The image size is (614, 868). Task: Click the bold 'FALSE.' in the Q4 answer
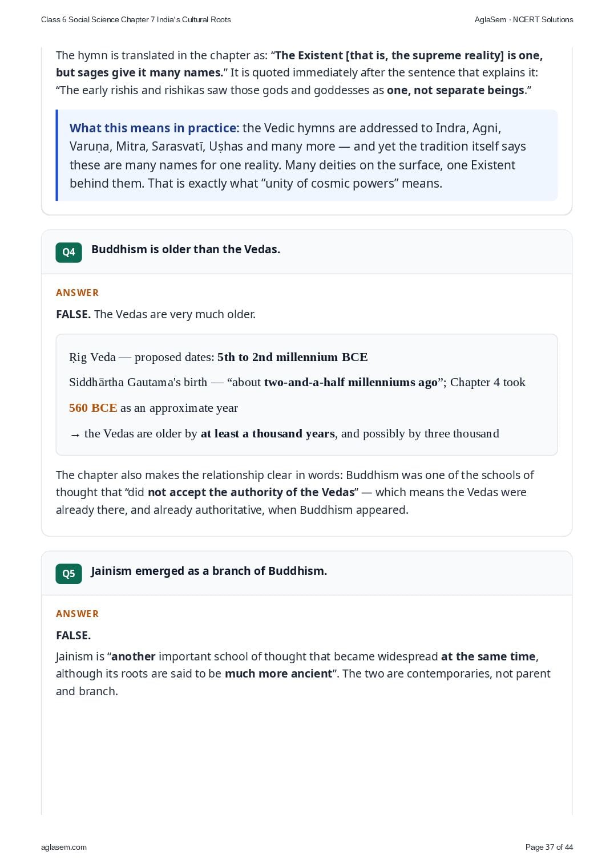(x=73, y=314)
